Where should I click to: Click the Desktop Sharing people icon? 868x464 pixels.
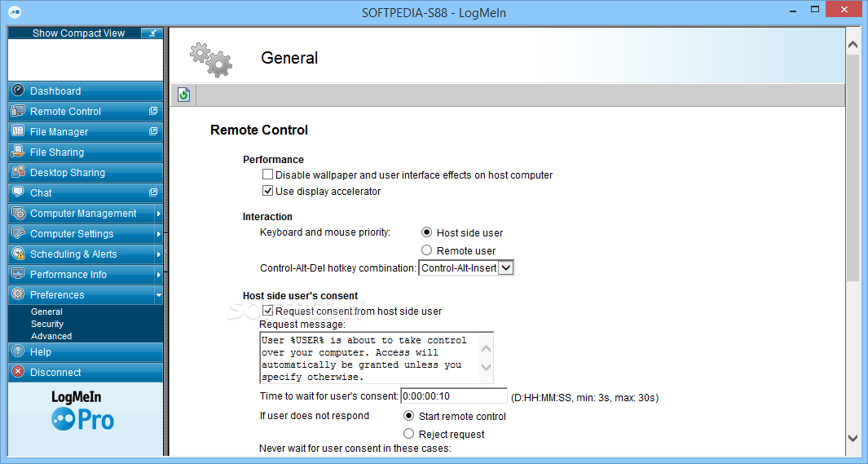point(18,171)
